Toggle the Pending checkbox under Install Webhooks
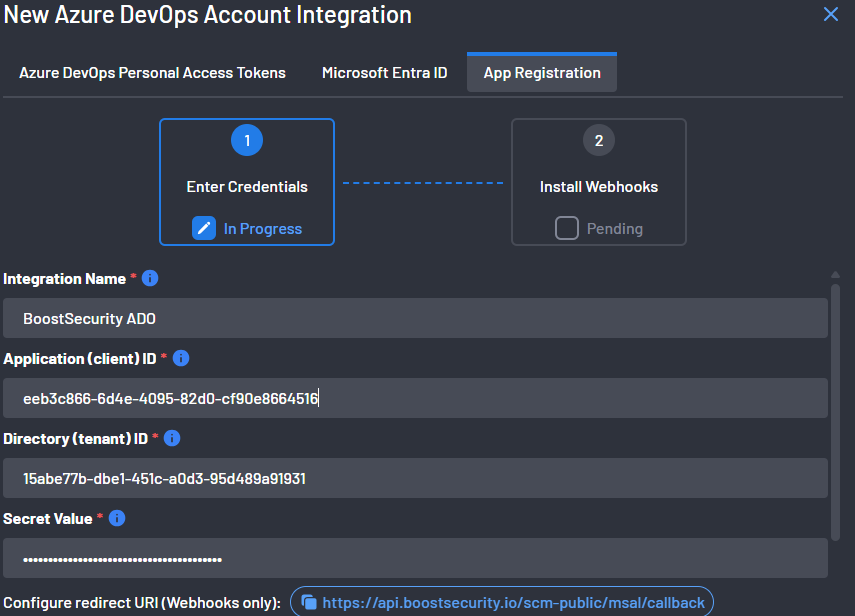Image resolution: width=855 pixels, height=616 pixels. point(567,228)
